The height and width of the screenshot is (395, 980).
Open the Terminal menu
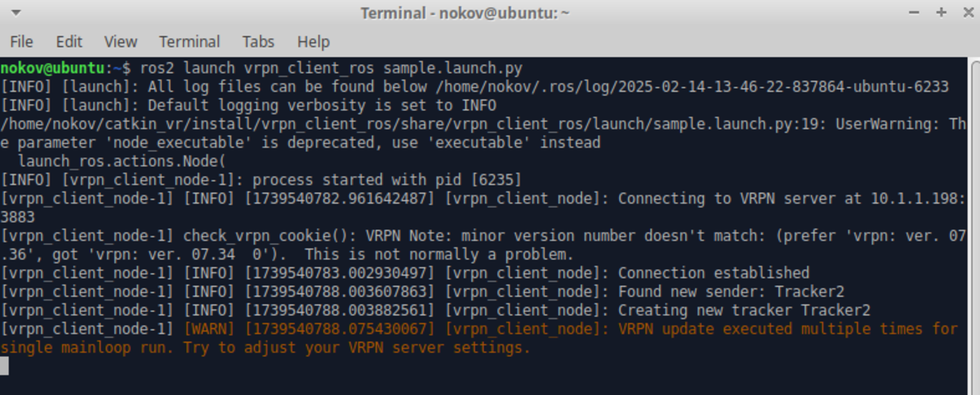coord(189,42)
